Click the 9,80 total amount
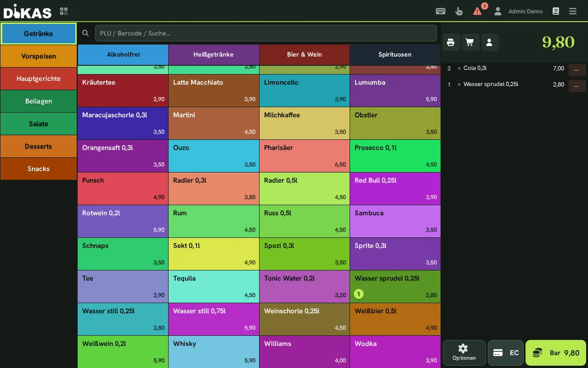Image resolution: width=588 pixels, height=368 pixels. click(x=558, y=42)
